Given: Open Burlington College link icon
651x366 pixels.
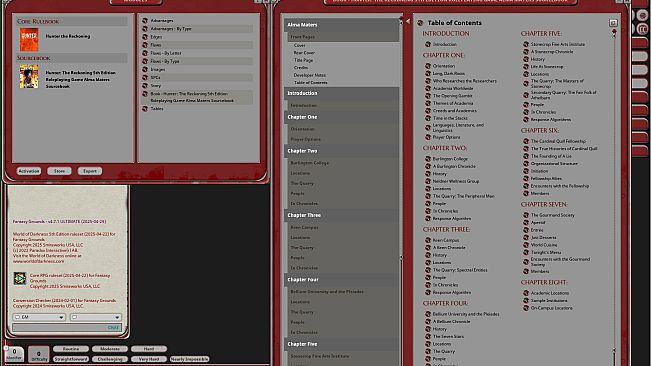Looking at the screenshot, I should [x=428, y=159].
